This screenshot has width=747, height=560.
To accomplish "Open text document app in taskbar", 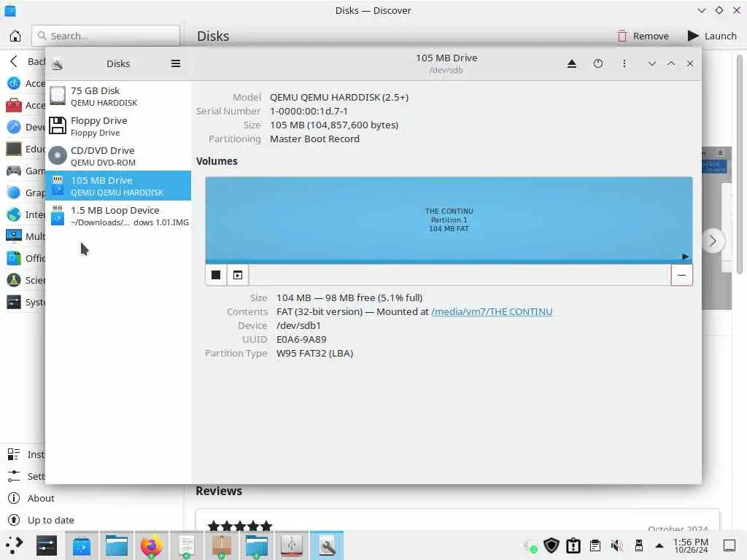I will [x=186, y=545].
